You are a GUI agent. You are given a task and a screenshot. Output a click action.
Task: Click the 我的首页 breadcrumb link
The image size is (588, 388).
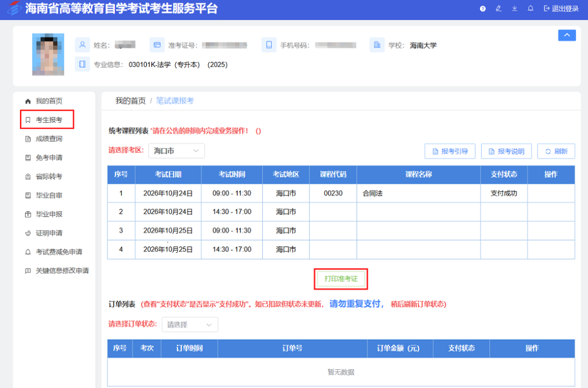130,101
